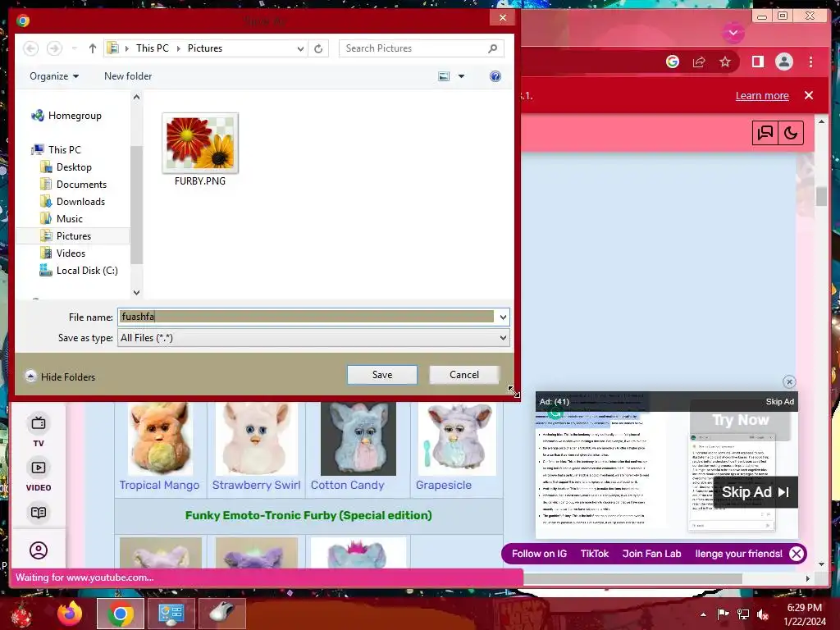Select Local Disk (C:) in the tree
The height and width of the screenshot is (630, 840).
click(87, 271)
